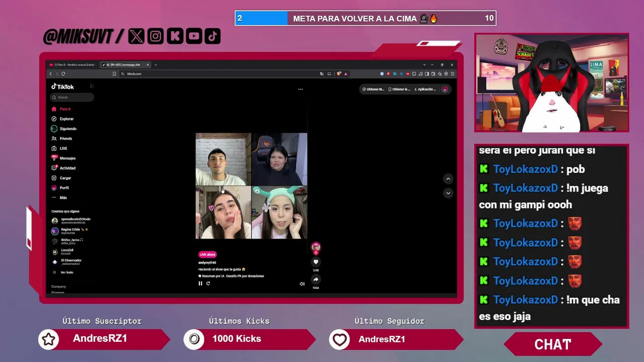Open the andycryt140 username link
Screen dimensions: 644x362
click(207, 262)
